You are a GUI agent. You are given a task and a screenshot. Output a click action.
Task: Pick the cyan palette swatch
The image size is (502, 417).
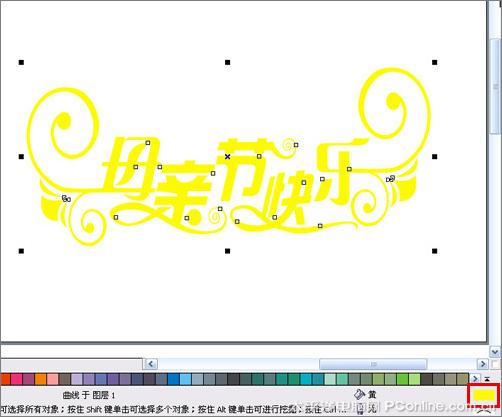click(306, 379)
